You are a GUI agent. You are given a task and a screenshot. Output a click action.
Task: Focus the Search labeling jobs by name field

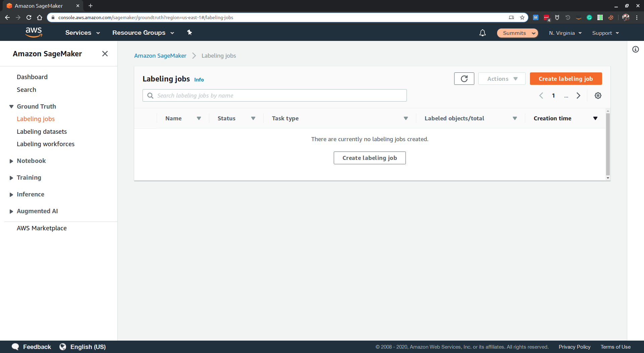tap(274, 96)
